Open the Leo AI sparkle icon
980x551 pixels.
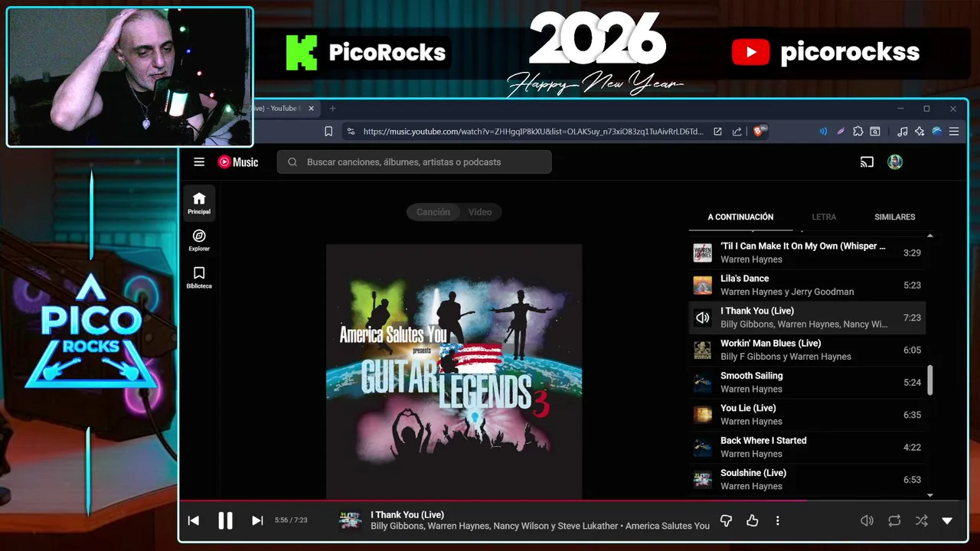920,132
